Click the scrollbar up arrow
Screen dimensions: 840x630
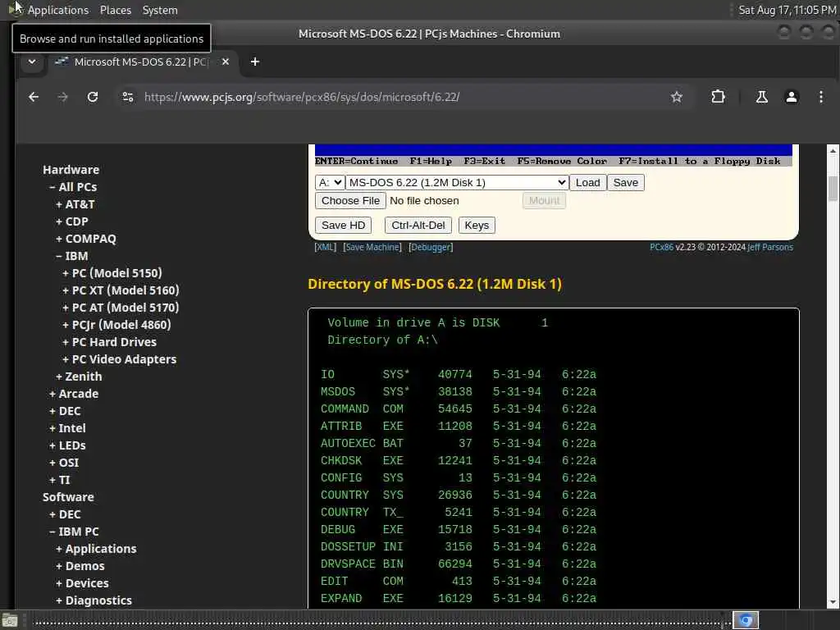(x=833, y=152)
